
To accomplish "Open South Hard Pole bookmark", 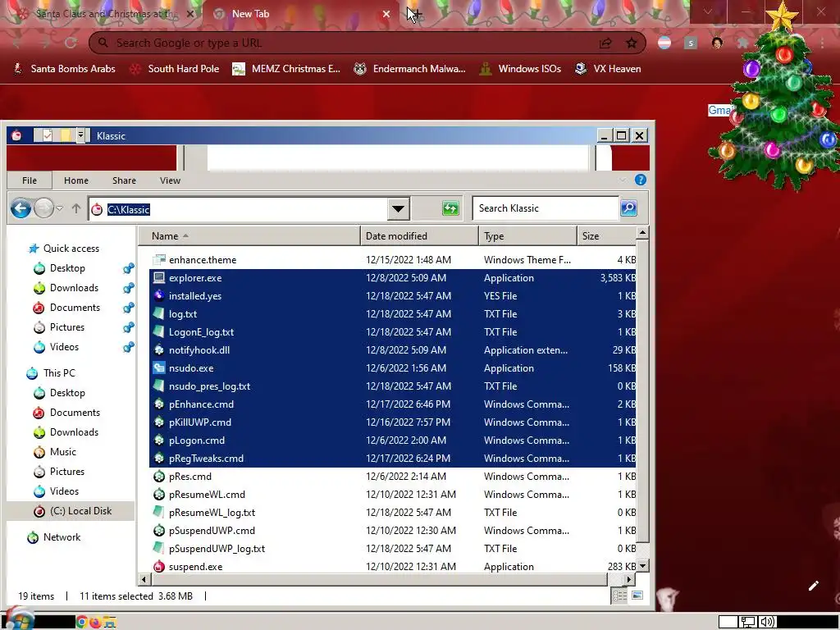I will [175, 69].
